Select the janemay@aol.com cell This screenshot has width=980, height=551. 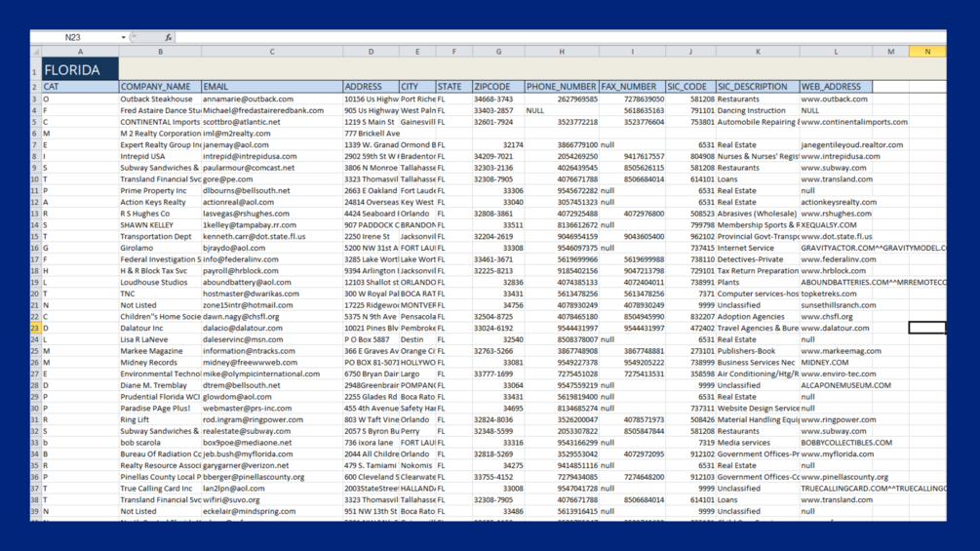(272, 145)
